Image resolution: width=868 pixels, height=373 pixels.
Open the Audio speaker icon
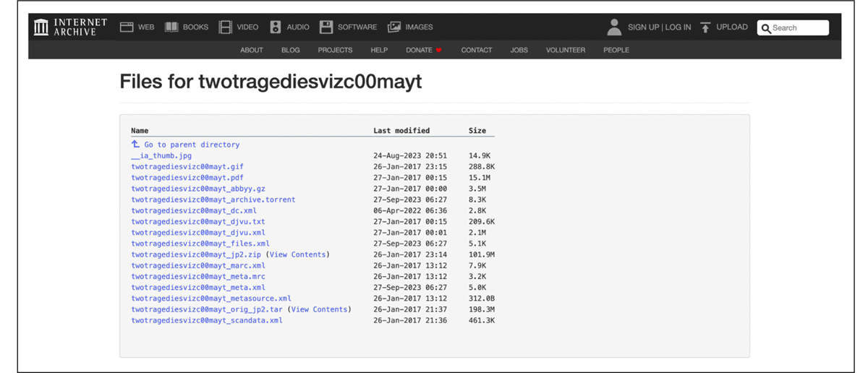point(276,27)
